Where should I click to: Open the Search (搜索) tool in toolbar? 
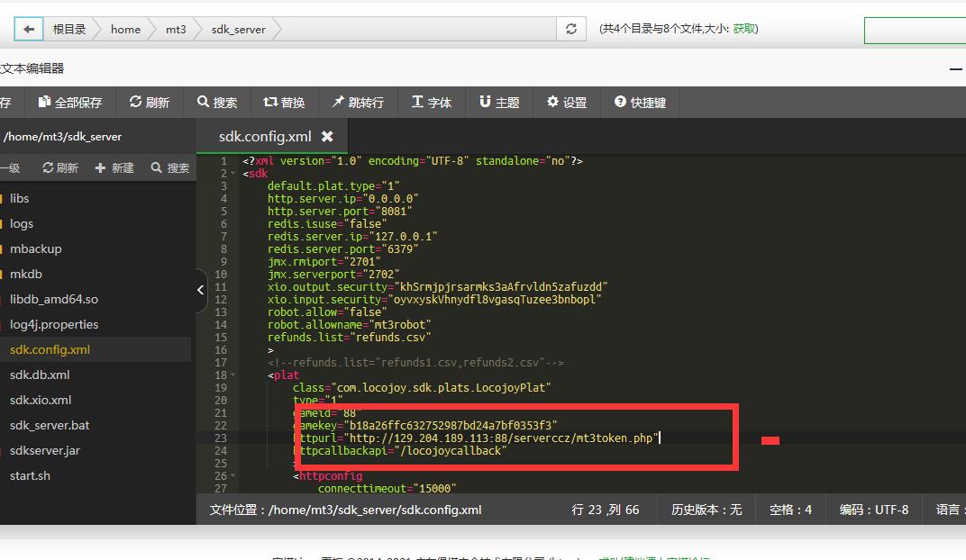[217, 103]
